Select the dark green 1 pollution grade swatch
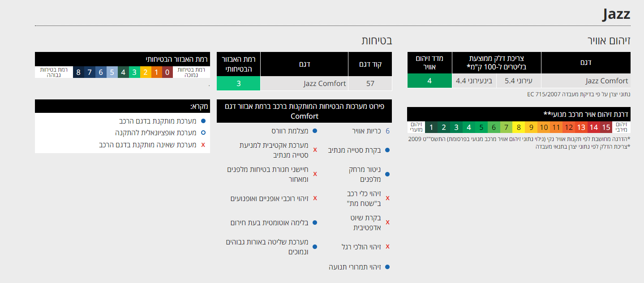The height and width of the screenshot is (283, 644). point(431,127)
